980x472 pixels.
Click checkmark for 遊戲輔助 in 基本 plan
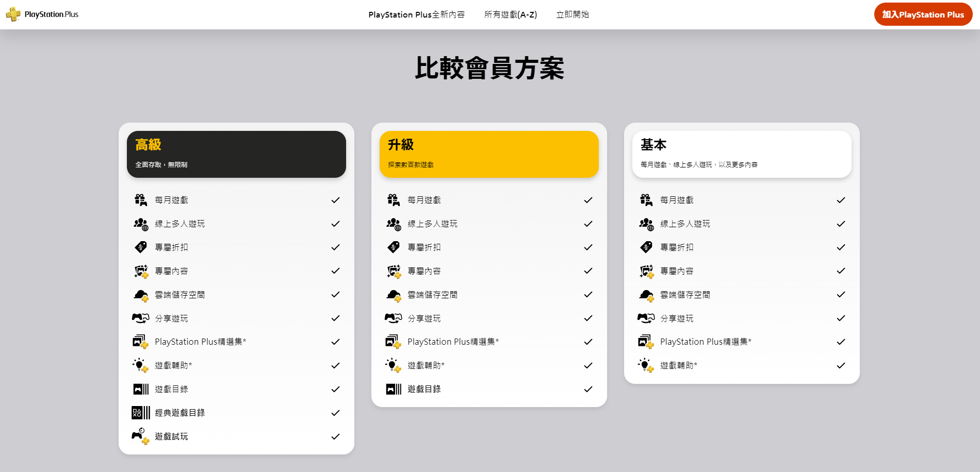841,365
